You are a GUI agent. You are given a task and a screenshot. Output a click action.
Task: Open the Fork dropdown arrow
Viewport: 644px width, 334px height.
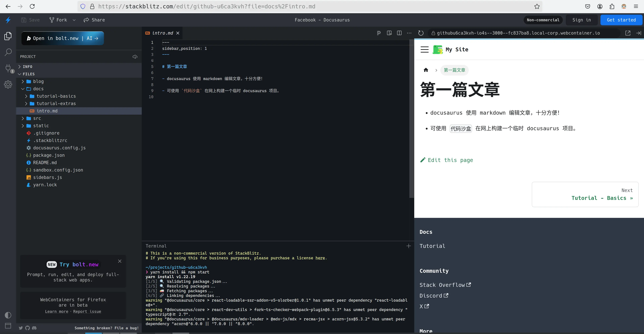pos(74,20)
